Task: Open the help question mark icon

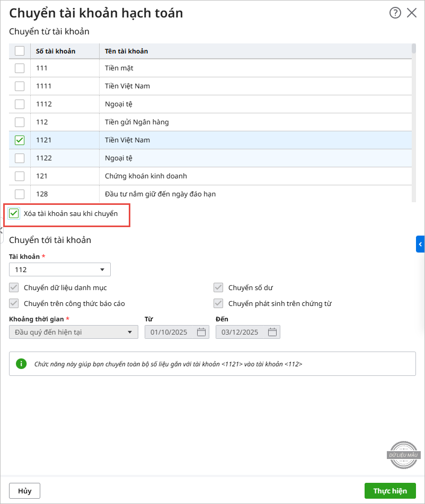Action: click(x=395, y=13)
